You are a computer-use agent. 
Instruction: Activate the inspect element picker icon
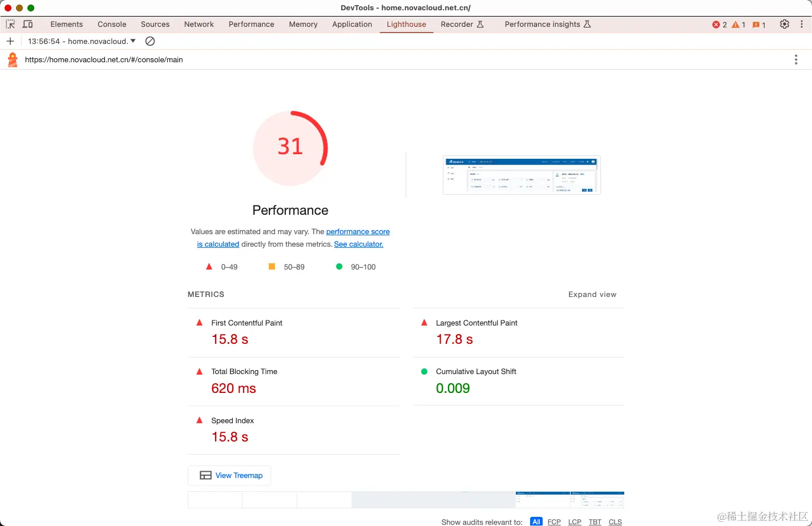coord(10,24)
